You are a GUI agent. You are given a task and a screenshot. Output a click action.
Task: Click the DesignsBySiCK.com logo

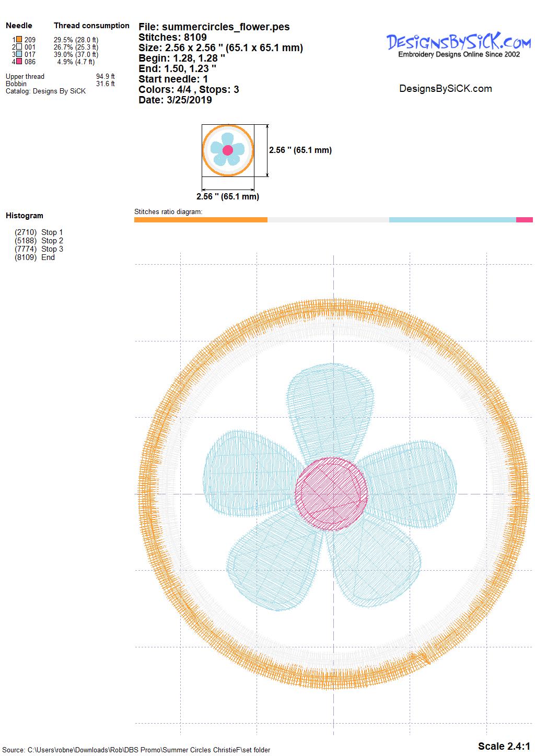coord(459,45)
